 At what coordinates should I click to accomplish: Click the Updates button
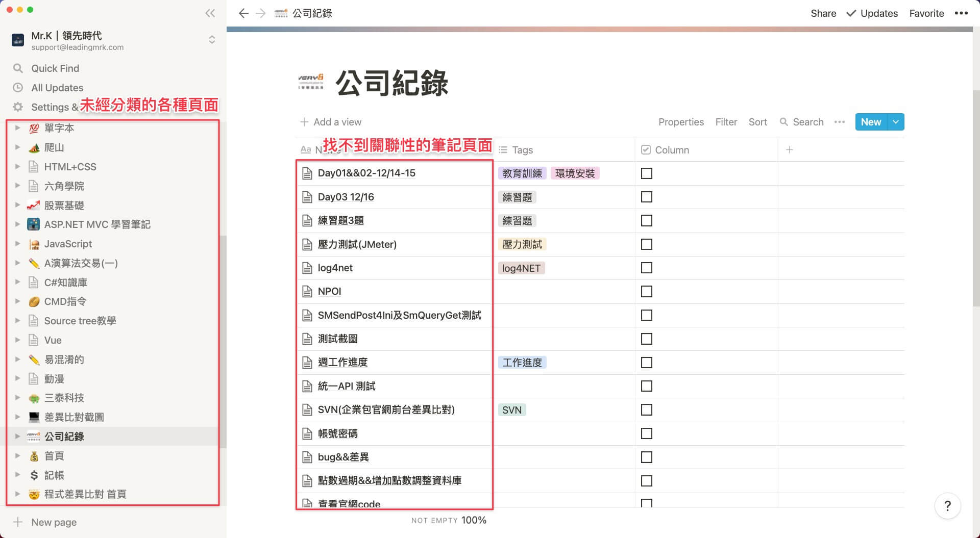click(x=872, y=13)
